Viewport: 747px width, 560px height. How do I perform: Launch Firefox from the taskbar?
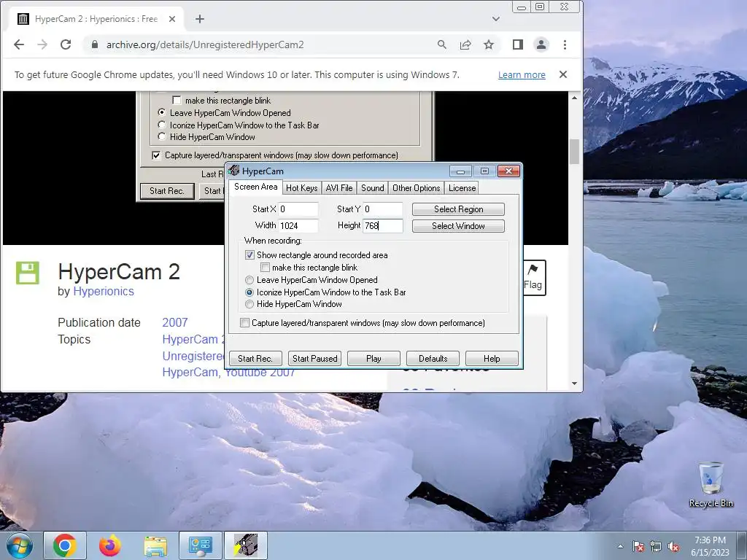click(110, 545)
